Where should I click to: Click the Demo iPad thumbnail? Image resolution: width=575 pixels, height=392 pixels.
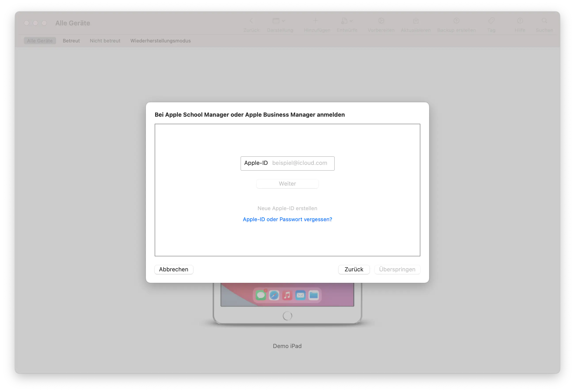[x=287, y=304]
